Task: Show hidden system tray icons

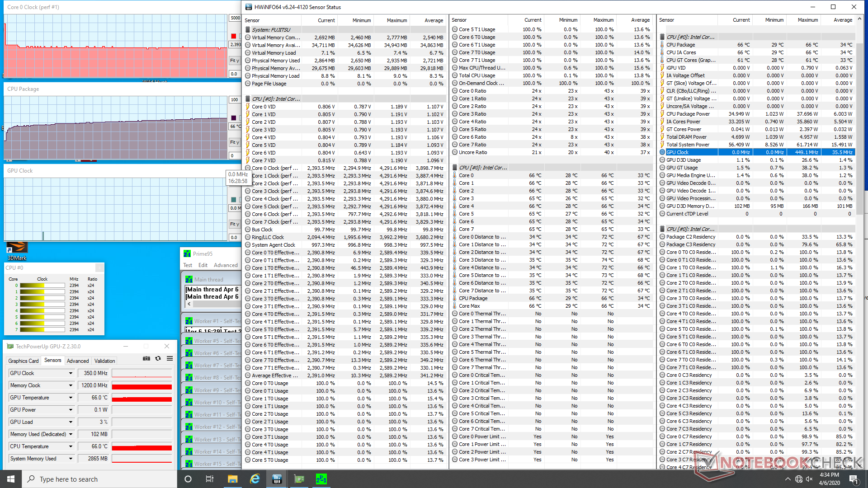Action: 788,479
